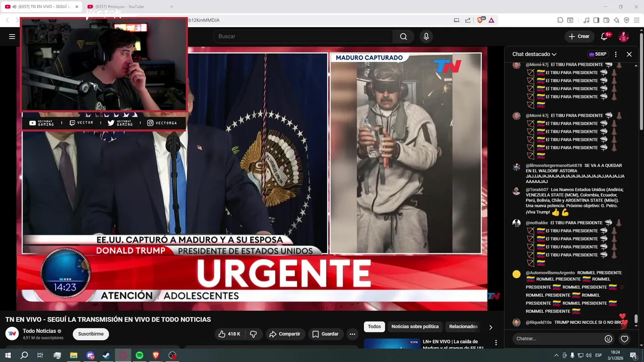
Task: Open Brave playlist music note icon
Action: coord(586,20)
